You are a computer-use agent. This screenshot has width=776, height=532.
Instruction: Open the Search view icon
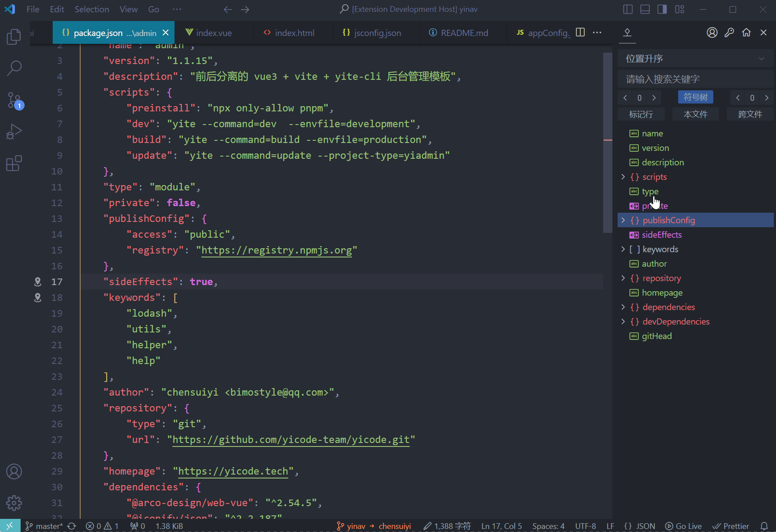pos(14,68)
